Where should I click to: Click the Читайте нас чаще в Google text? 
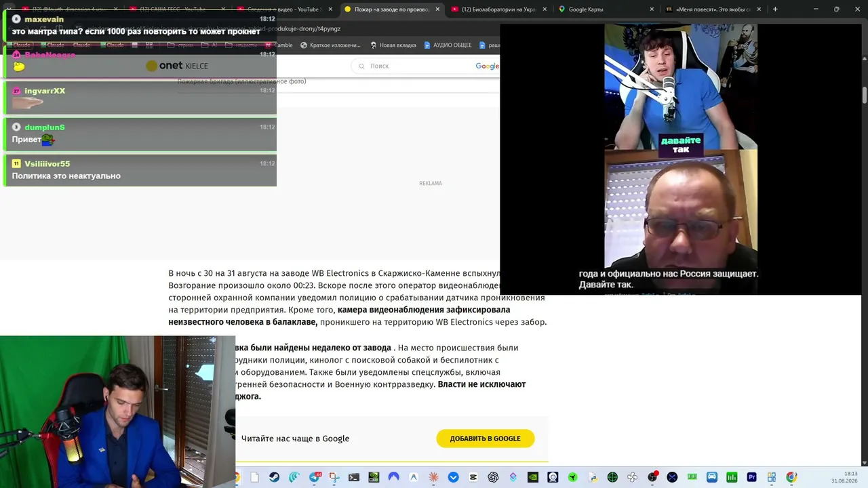pyautogui.click(x=295, y=439)
